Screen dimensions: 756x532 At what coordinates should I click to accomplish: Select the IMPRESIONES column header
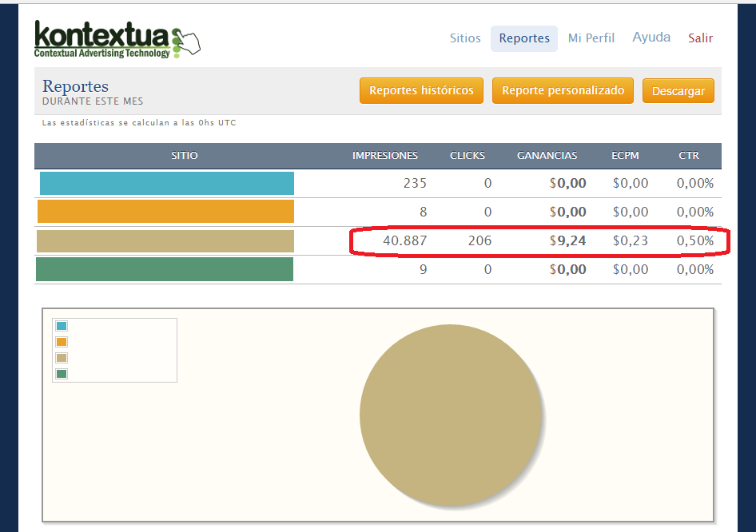tap(384, 156)
